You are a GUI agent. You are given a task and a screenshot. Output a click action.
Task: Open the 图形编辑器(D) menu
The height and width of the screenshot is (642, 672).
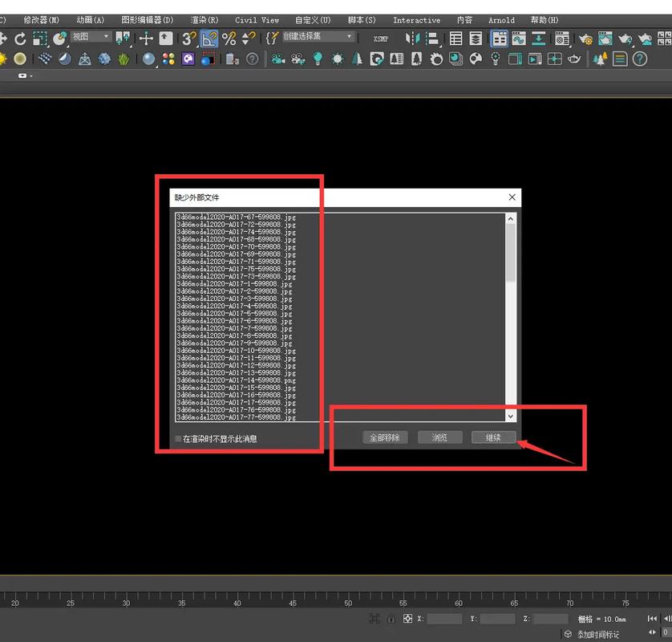pos(148,20)
